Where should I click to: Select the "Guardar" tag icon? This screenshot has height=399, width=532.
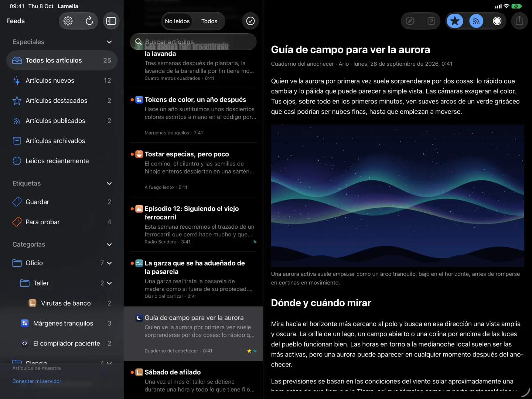point(17,202)
